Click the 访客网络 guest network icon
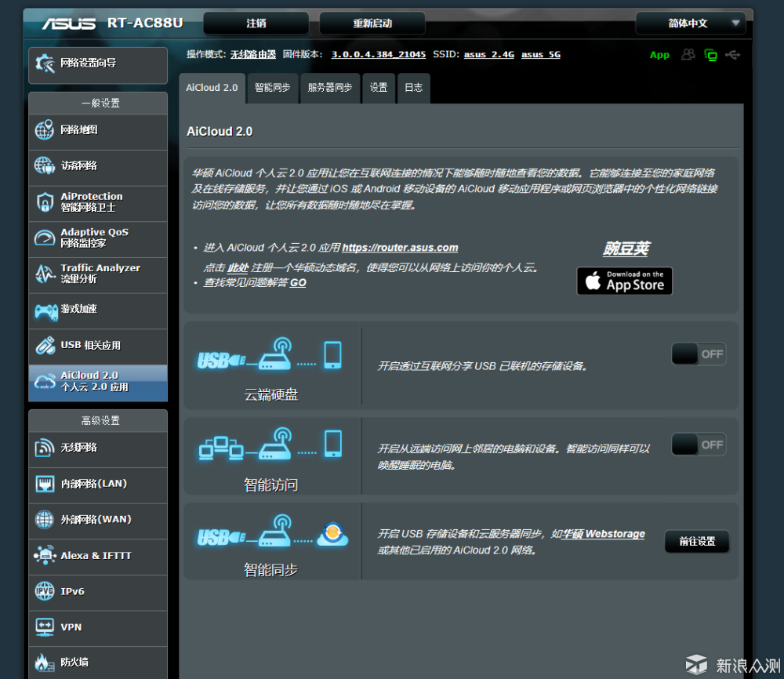Image resolution: width=784 pixels, height=679 pixels. click(45, 165)
